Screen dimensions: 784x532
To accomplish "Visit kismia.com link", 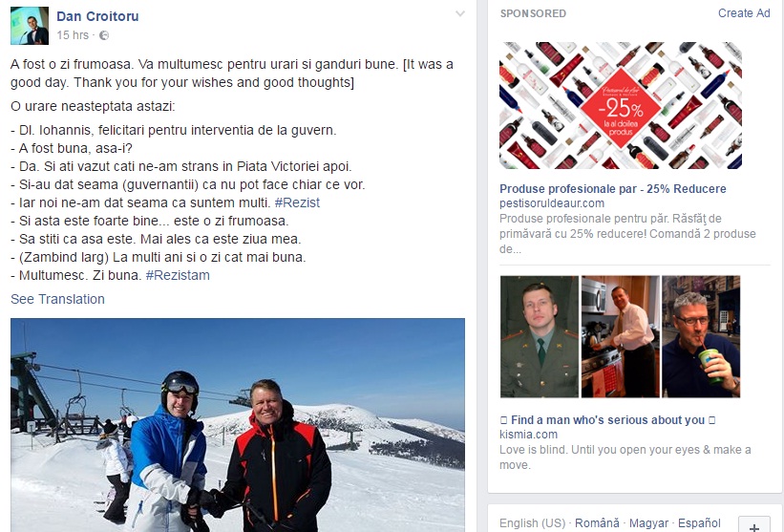I will [528, 435].
